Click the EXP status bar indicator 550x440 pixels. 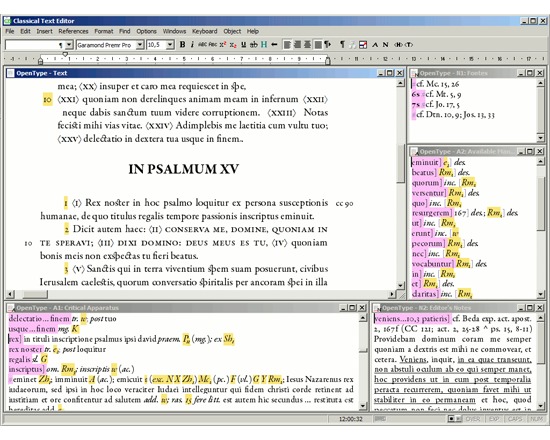click(494, 419)
